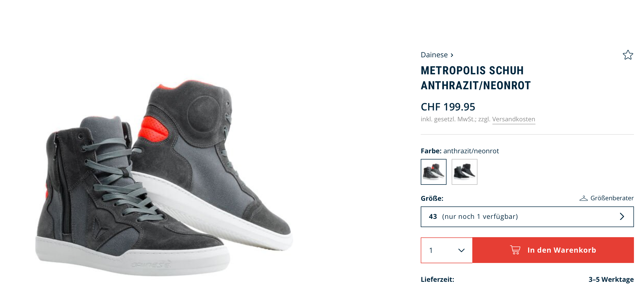Select the anthrazit/neonrot color thumbnail

coord(433,172)
